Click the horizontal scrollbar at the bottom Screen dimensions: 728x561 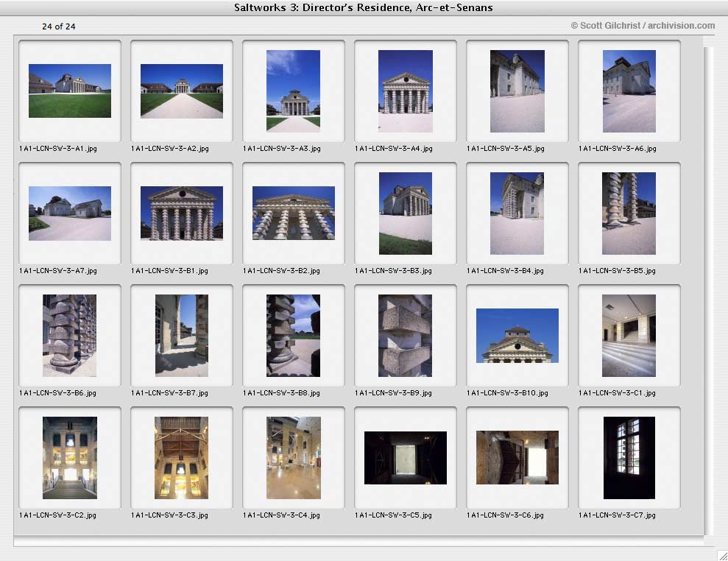tap(358, 541)
